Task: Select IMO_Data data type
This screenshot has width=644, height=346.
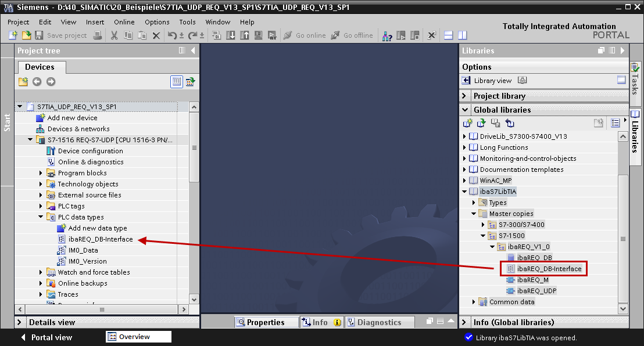Action: coord(83,250)
